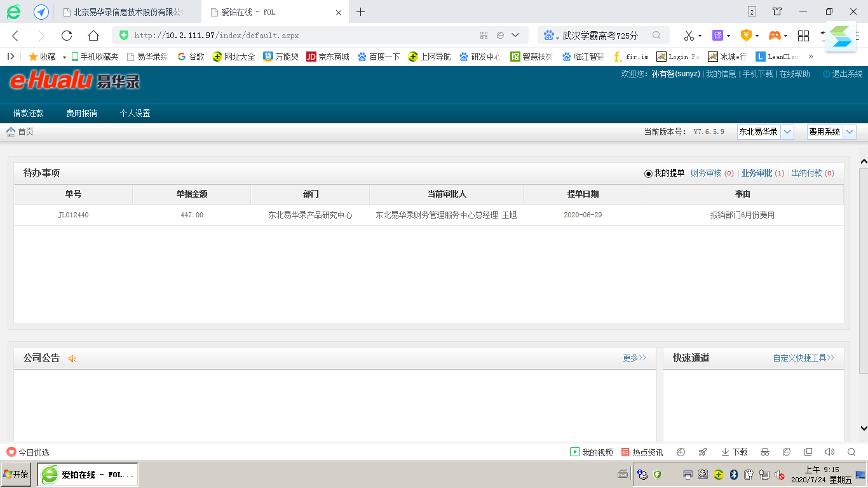Click the scissors screenshot tool icon
Image resolution: width=868 pixels, height=488 pixels.
(689, 36)
